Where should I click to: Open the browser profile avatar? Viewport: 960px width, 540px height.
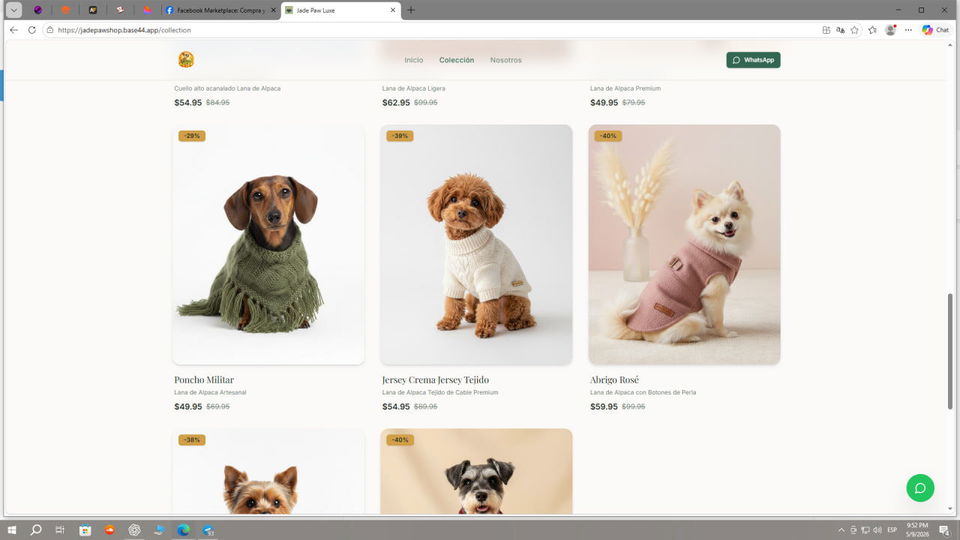[x=890, y=30]
